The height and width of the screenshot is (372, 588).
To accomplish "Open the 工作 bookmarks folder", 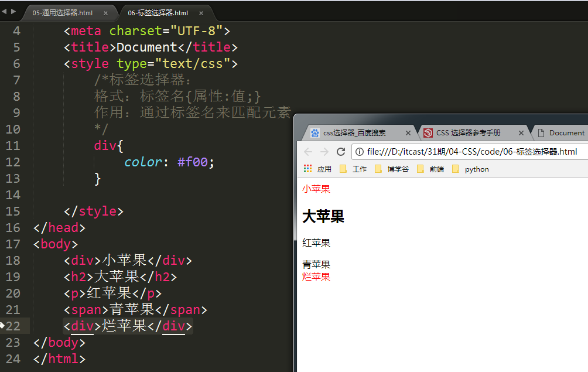I will pos(353,169).
